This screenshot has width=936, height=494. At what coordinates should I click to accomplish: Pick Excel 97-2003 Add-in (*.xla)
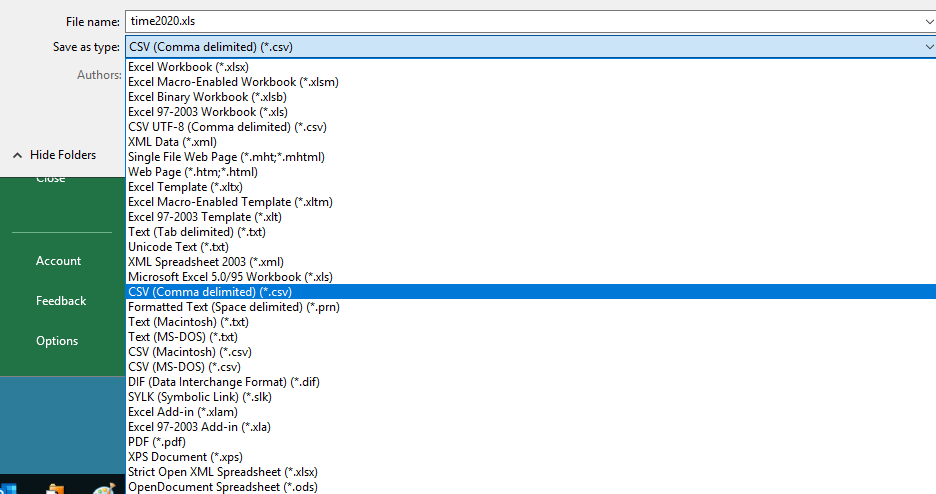coord(531,427)
